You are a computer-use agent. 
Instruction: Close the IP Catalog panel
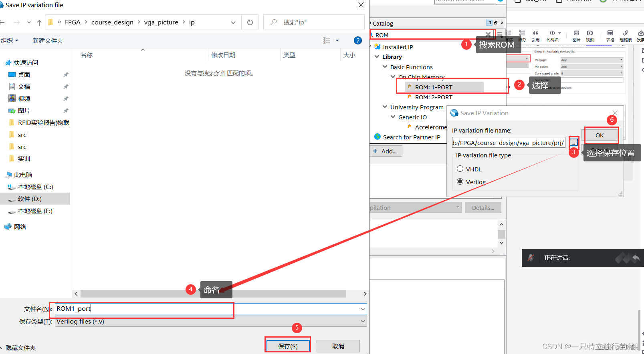(x=502, y=23)
